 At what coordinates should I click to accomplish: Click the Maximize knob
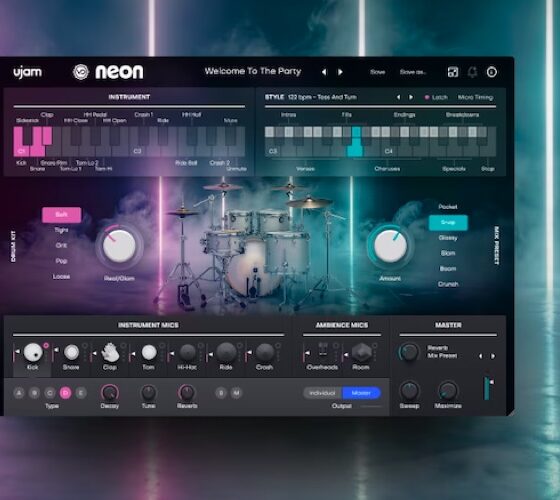448,391
